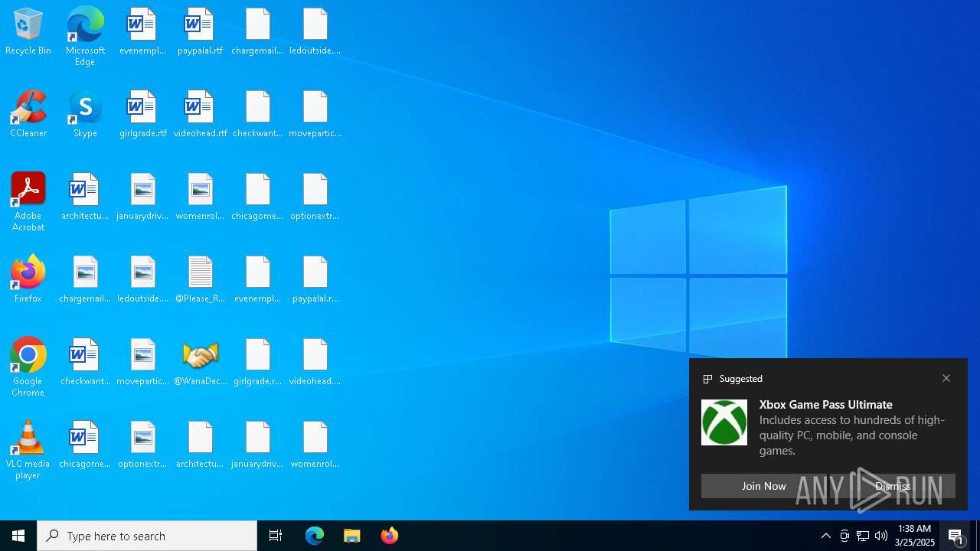Dismiss the Xbox Game Pass notification
The height and width of the screenshot is (551, 980).
893,486
